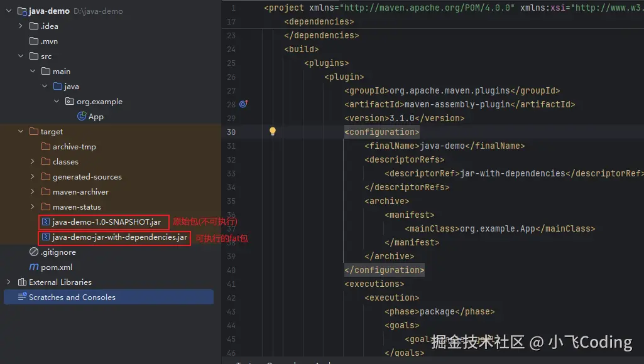Viewport: 644px width, 364px height.
Task: Click the java-demo project root icon
Action: [23, 11]
